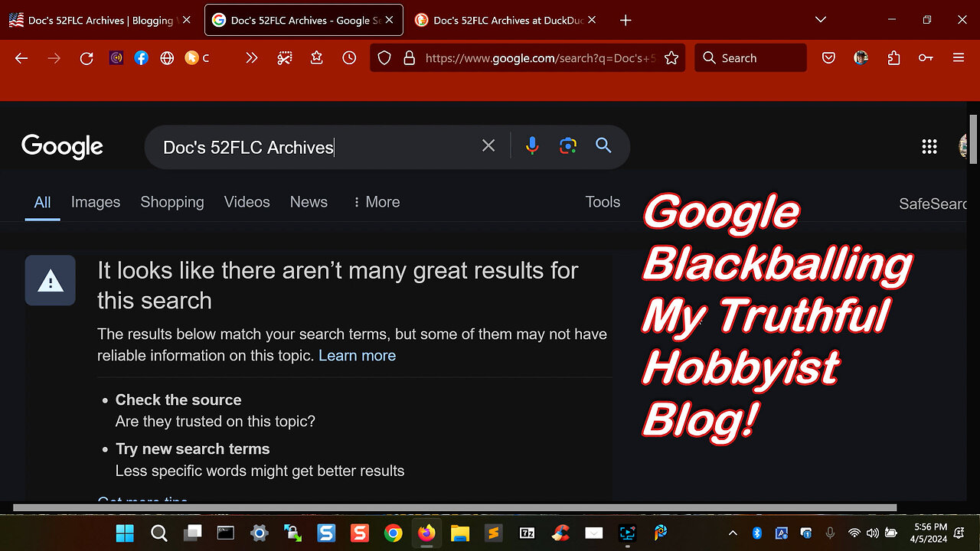Screen dimensions: 980x551
Task: Go to the Google home logo
Action: 62,146
